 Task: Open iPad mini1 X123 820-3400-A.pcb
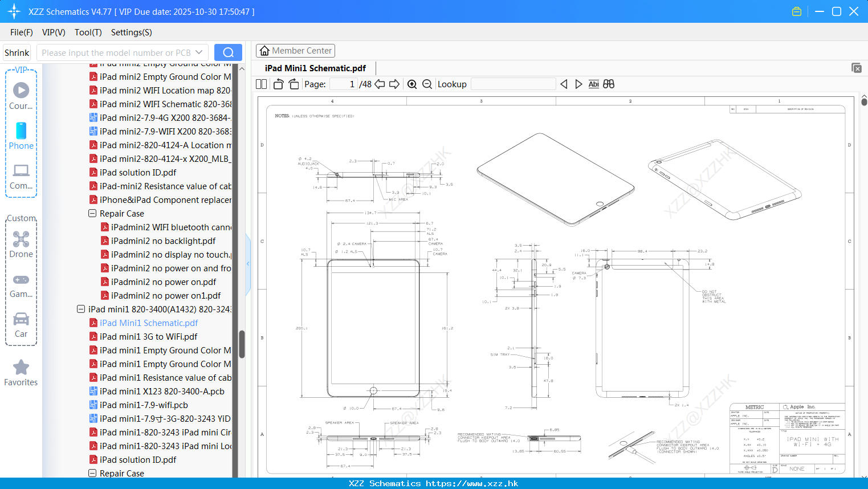[162, 391]
